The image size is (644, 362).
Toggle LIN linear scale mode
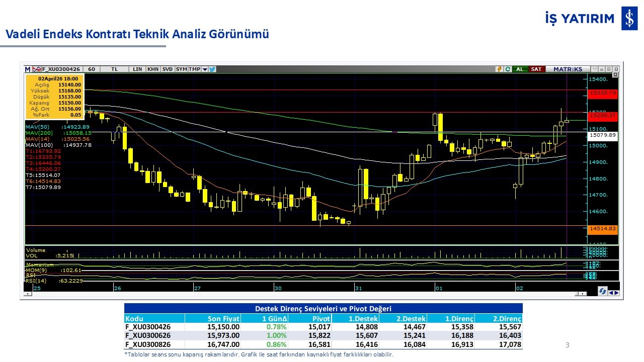tap(137, 69)
